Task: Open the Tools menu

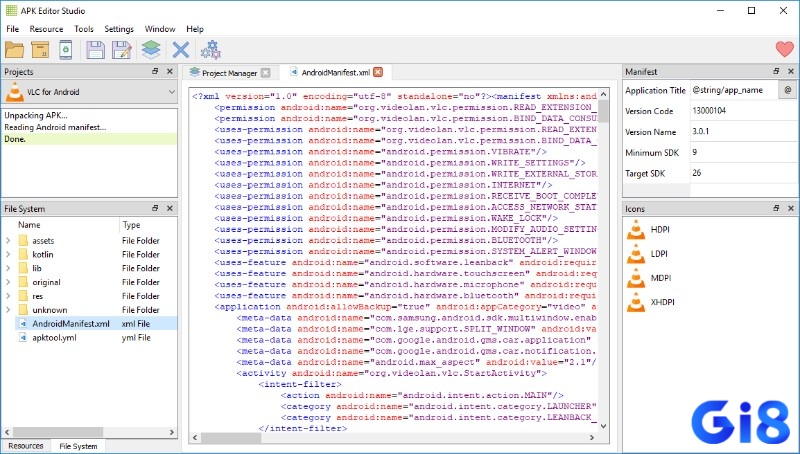Action: (x=84, y=29)
